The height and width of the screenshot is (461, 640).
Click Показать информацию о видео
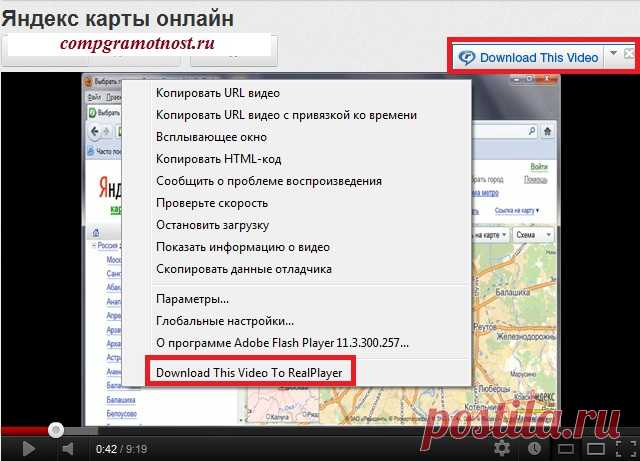[x=243, y=247]
